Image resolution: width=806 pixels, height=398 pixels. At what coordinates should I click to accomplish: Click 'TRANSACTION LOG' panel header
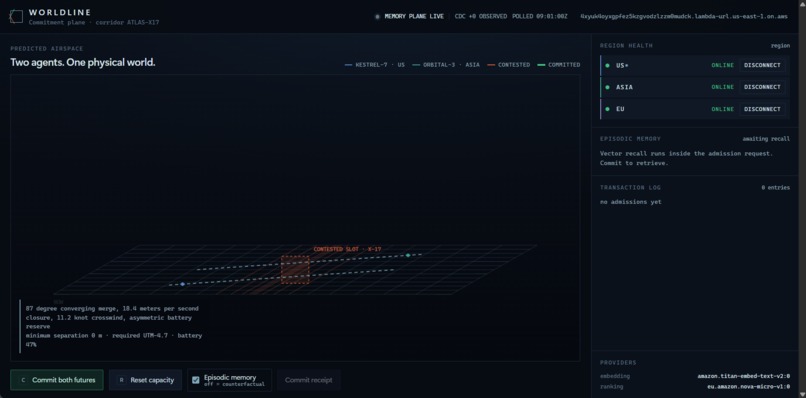[630, 188]
